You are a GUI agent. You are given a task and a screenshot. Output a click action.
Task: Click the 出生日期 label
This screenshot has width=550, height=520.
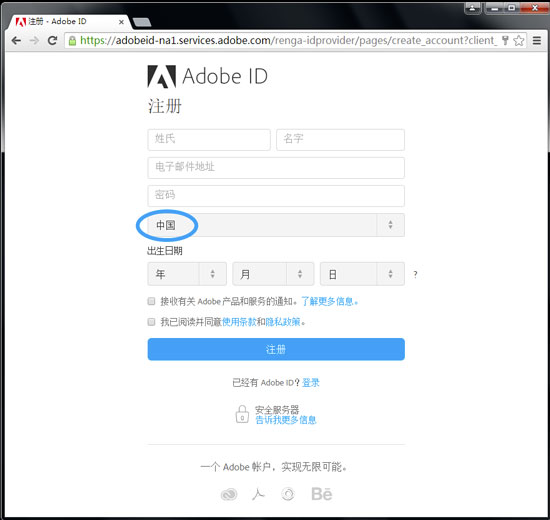[x=165, y=251]
